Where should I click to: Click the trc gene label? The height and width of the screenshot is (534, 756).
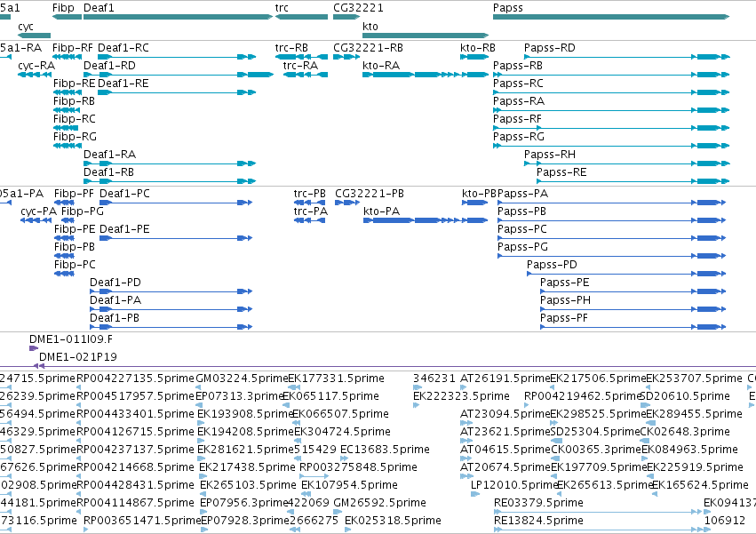click(x=282, y=8)
